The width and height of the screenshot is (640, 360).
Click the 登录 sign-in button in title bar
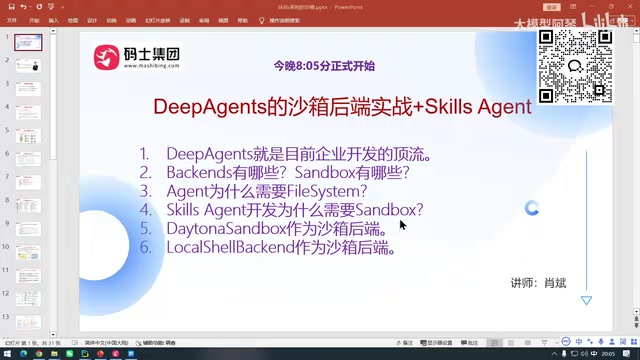pyautogui.click(x=552, y=7)
